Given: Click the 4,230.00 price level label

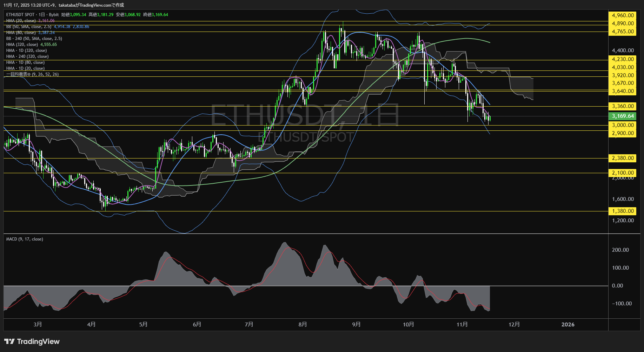Looking at the screenshot, I should 623,59.
